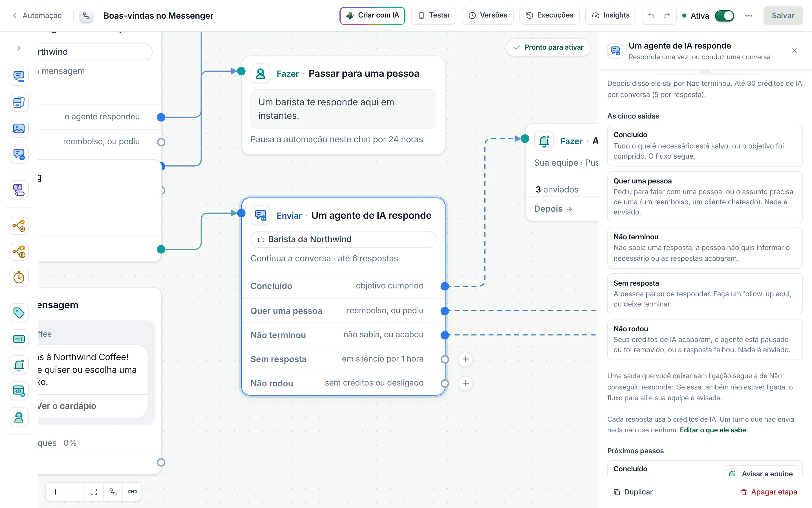Undo the last change
The width and height of the screenshot is (812, 508).
point(651,16)
